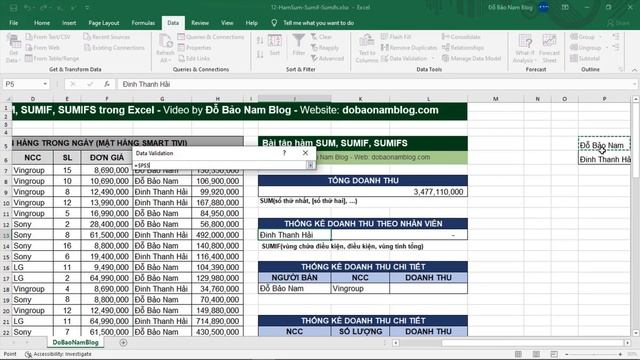Open Ungroup dropdown arrow
This screenshot has width=640, height=360.
point(606,48)
